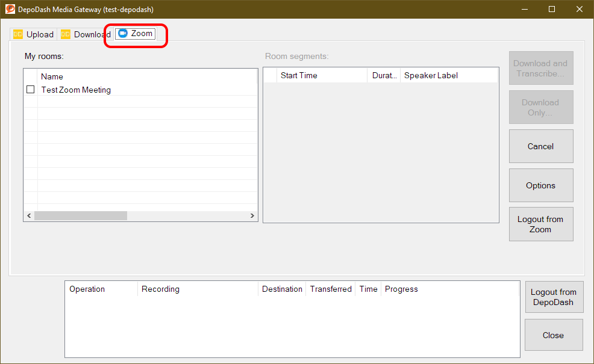
Task: Switch to the Download tab
Action: point(86,34)
